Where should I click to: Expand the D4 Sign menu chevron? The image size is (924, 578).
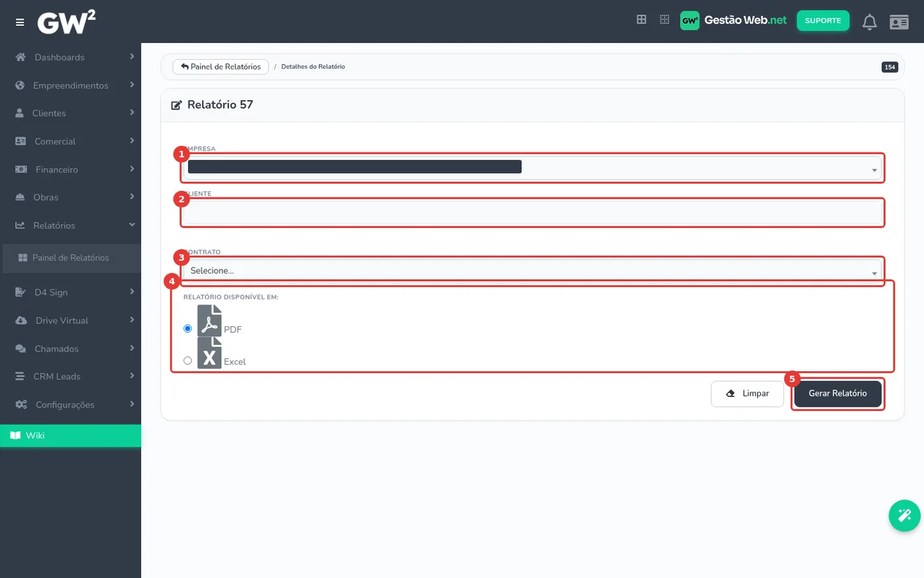[x=132, y=291]
